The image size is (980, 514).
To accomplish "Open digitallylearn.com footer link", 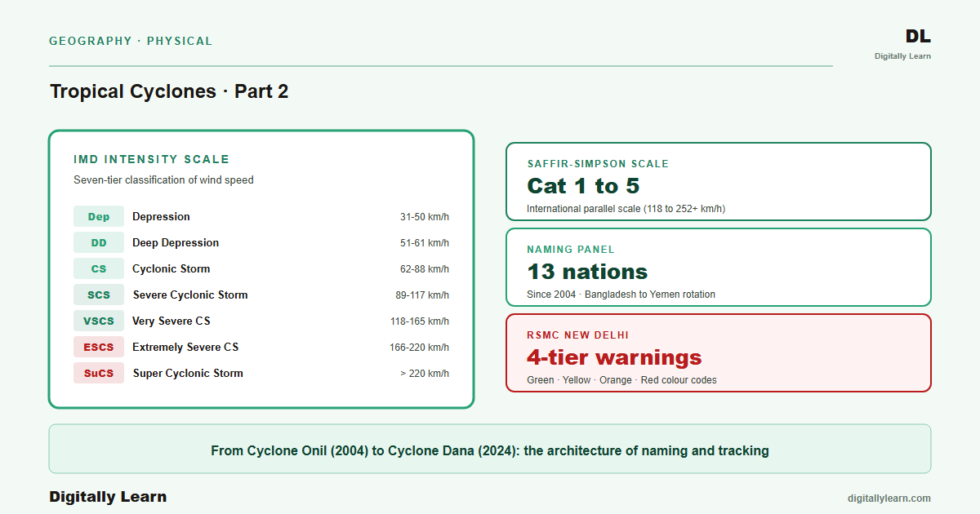I will (889, 498).
